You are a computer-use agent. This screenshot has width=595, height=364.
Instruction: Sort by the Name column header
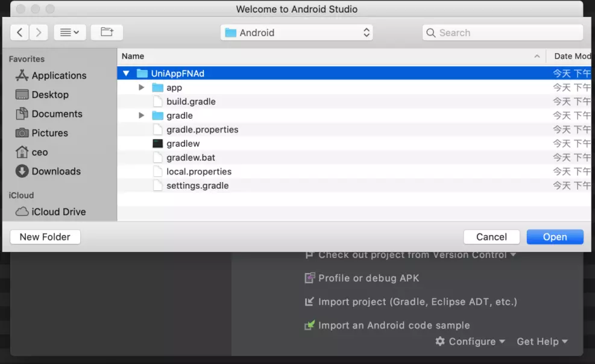point(133,56)
